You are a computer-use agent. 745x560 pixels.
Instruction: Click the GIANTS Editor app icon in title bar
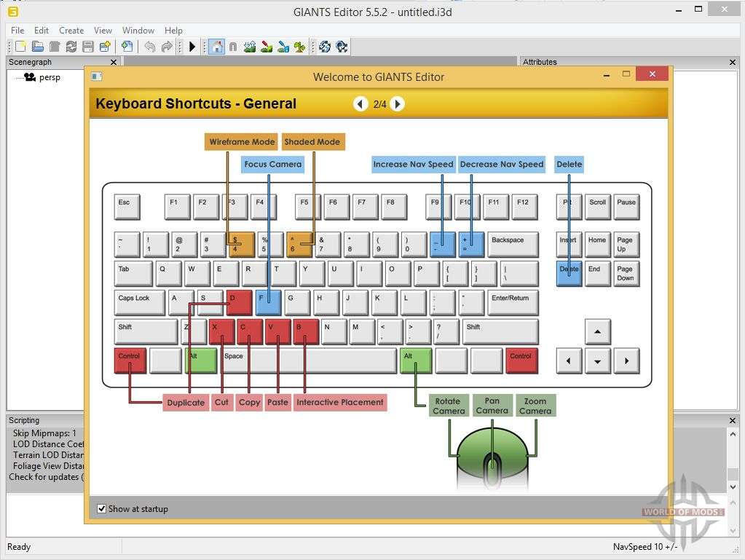(x=13, y=12)
